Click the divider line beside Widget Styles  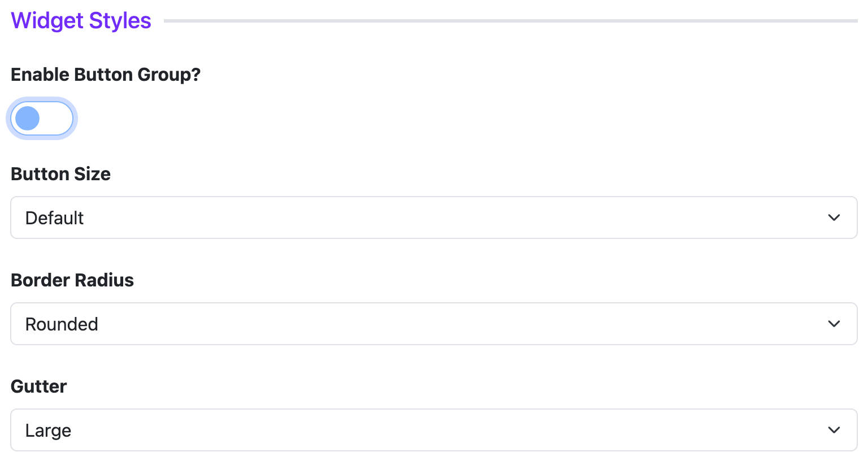point(511,21)
